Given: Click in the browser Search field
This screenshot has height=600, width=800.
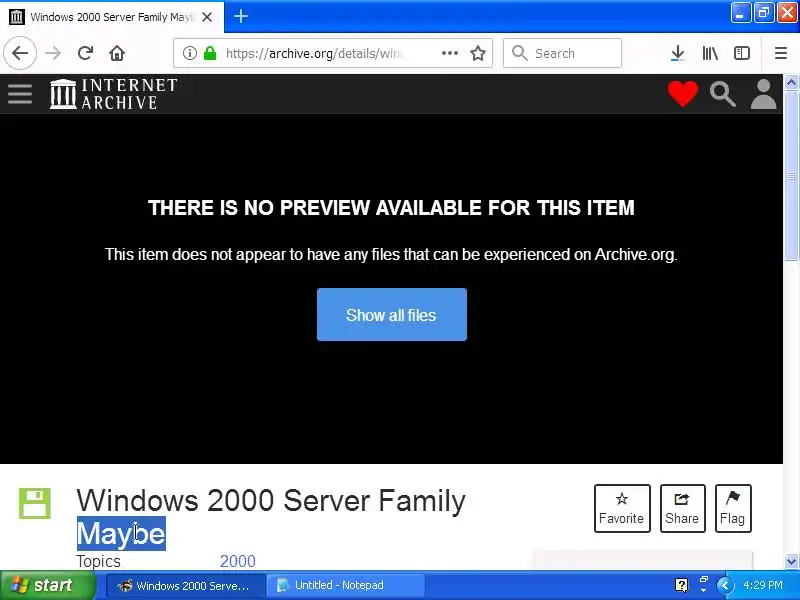Looking at the screenshot, I should pos(562,53).
